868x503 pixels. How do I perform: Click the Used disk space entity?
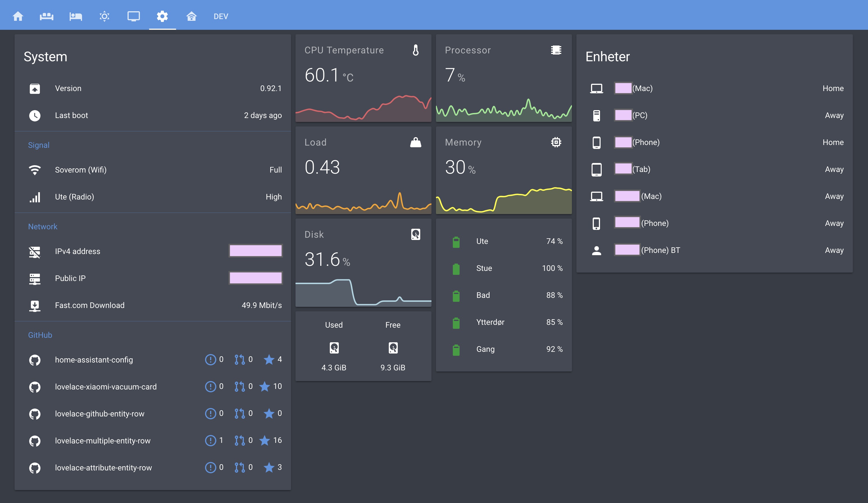click(x=333, y=347)
